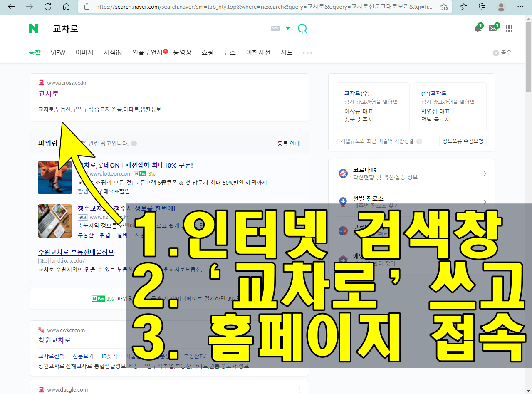Click the 신문보기 sublink
This screenshot has width=532, height=394.
tap(83, 356)
